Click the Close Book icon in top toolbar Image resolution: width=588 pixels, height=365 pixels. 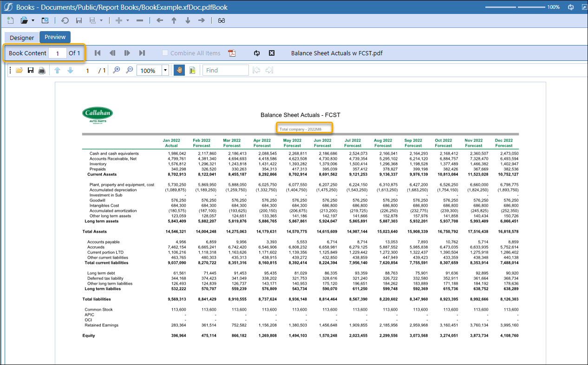45,20
